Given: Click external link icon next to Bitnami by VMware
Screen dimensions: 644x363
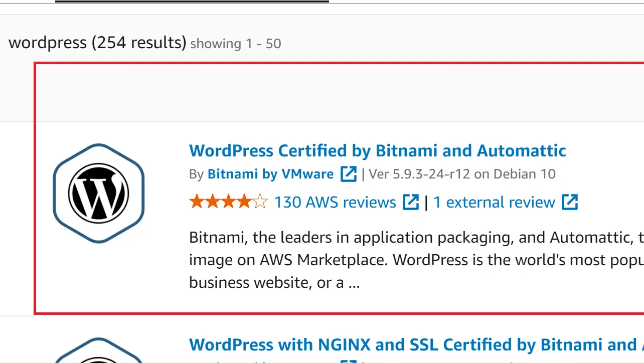Looking at the screenshot, I should coord(349,174).
